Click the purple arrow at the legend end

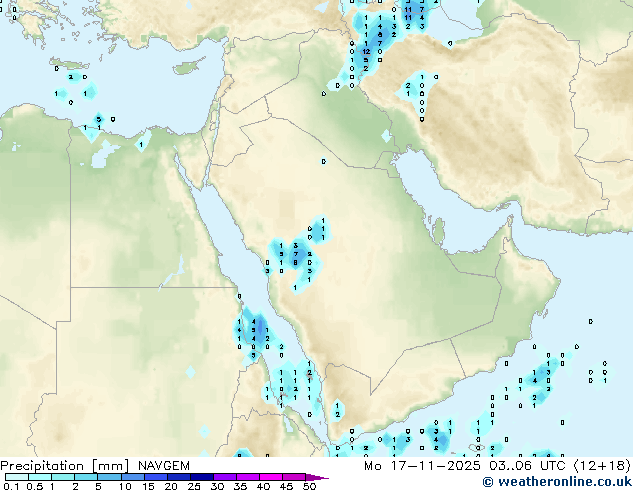tap(317, 477)
